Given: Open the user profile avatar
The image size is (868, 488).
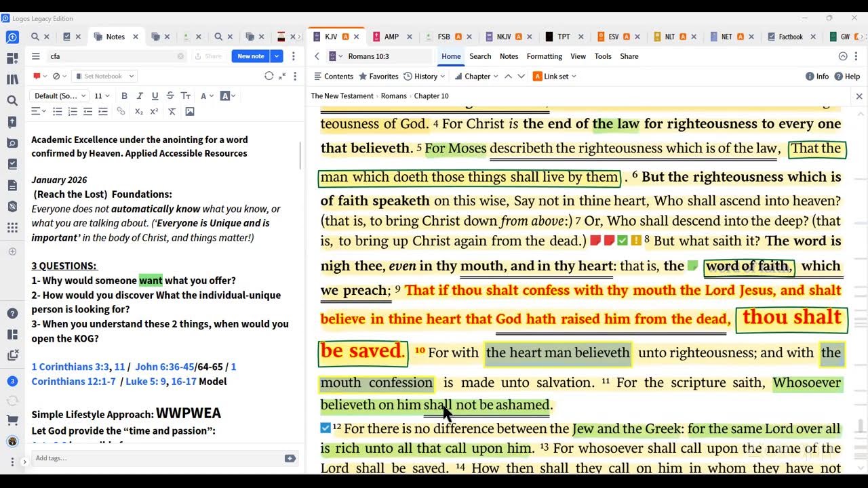Looking at the screenshot, I should pyautogui.click(x=12, y=441).
